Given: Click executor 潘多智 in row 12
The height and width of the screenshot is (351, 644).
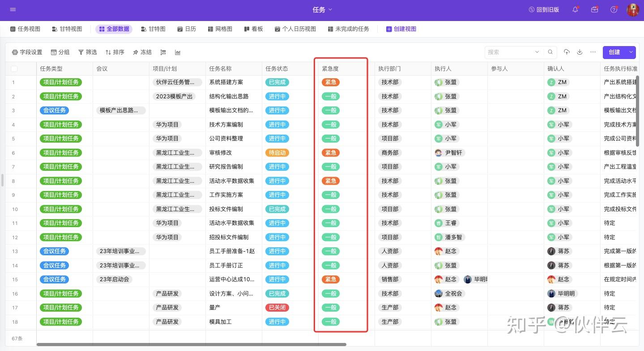Looking at the screenshot, I should click(449, 237).
